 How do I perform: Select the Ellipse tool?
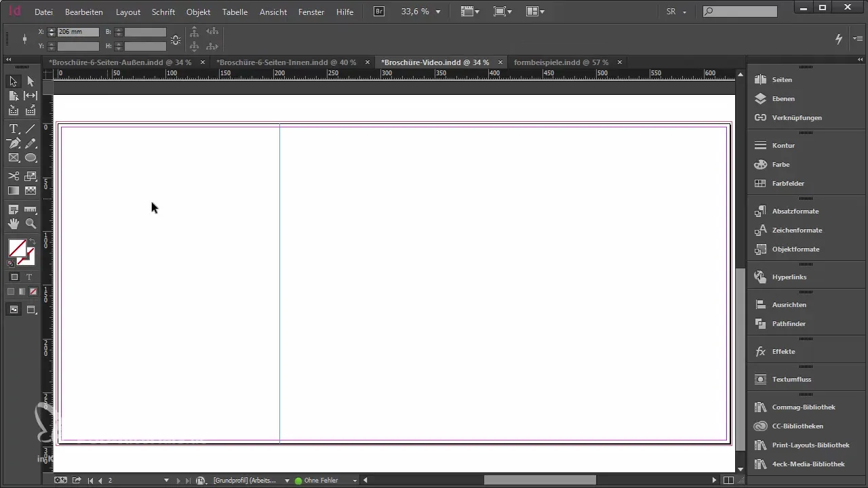click(x=31, y=158)
